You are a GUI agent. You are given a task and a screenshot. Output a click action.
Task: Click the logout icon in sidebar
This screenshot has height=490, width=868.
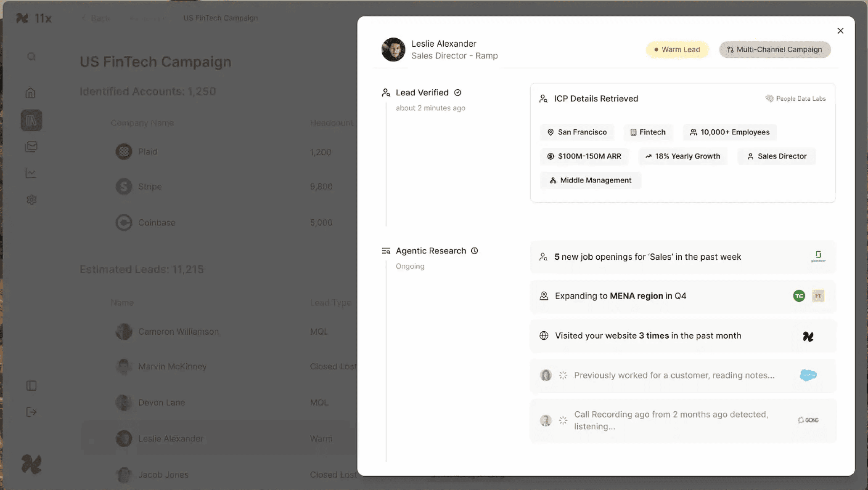pyautogui.click(x=32, y=412)
